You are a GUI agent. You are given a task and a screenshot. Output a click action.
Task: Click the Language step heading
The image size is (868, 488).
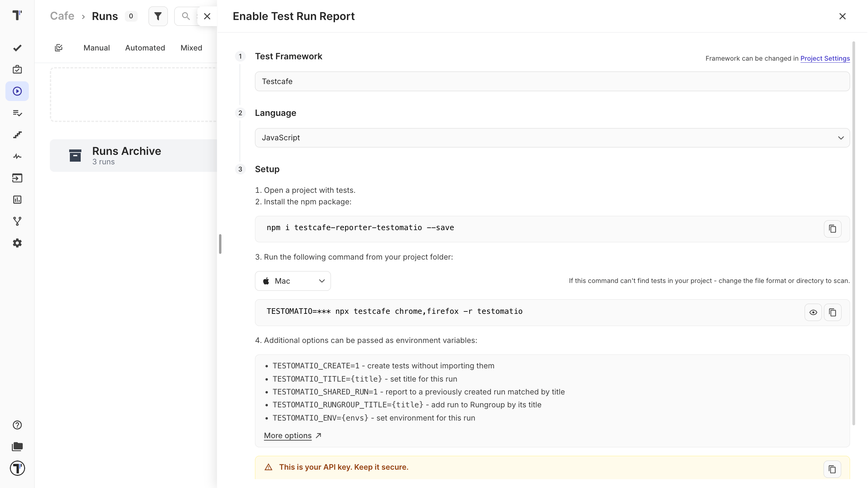276,113
